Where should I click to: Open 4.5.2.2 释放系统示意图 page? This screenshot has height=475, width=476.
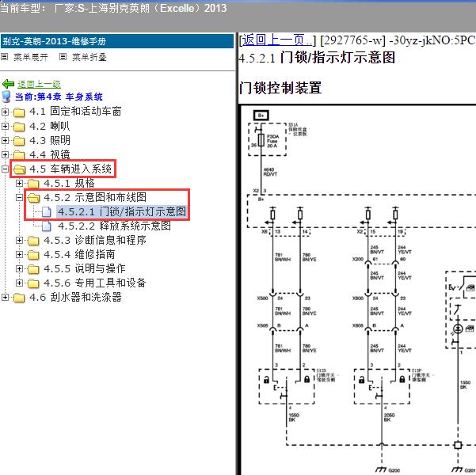click(114, 226)
